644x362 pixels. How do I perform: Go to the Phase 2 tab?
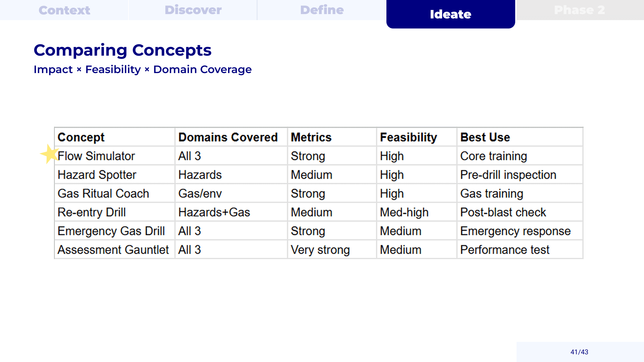[x=579, y=10]
